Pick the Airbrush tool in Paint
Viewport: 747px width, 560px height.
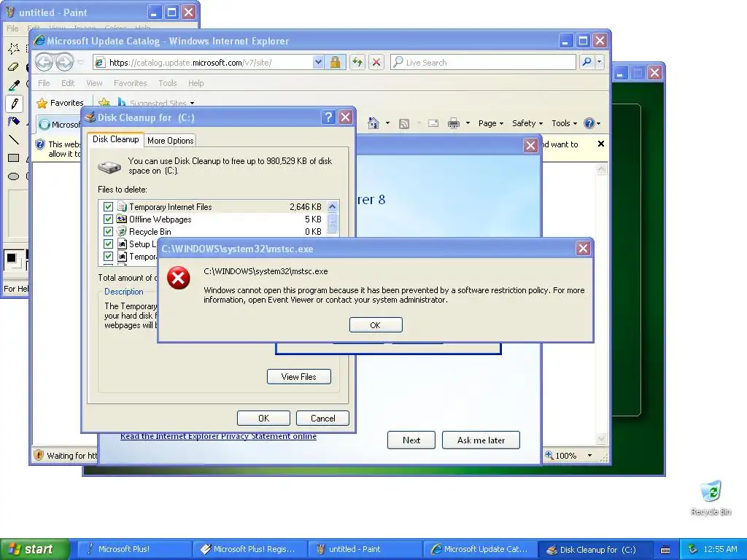[14, 122]
